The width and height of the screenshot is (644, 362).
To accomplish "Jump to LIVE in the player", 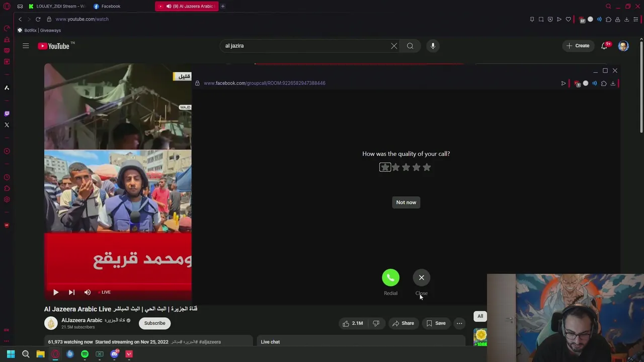I will tap(106, 292).
